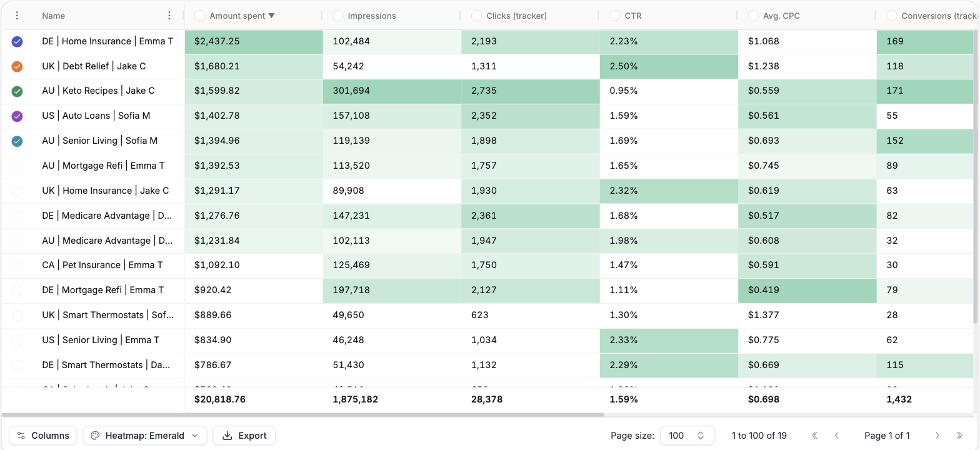Toggle the circle beside Clicks (tracker) header
The height and width of the screenshot is (450, 980).
(476, 16)
